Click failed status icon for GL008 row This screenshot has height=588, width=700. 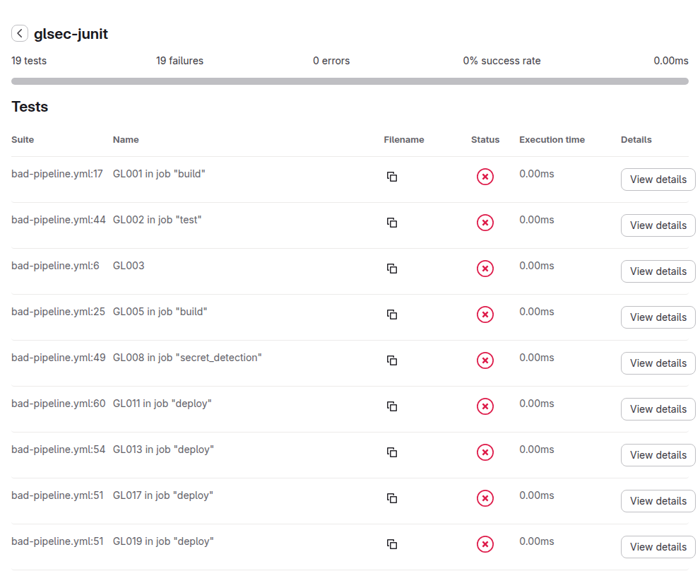click(x=485, y=360)
